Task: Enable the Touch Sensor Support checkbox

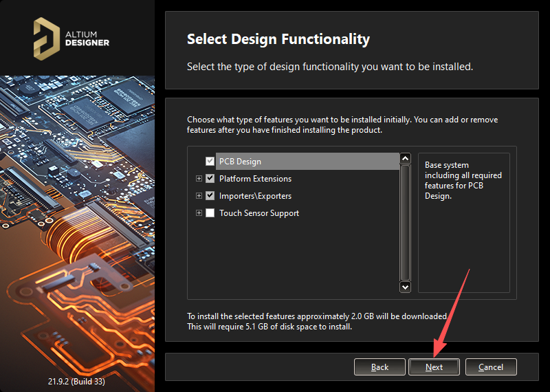Action: (210, 213)
